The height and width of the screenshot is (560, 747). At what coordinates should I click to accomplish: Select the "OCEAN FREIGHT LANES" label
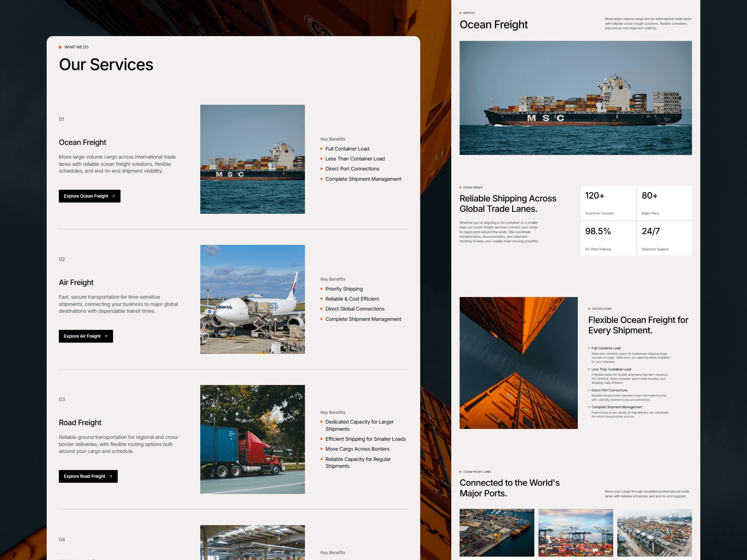point(477,472)
